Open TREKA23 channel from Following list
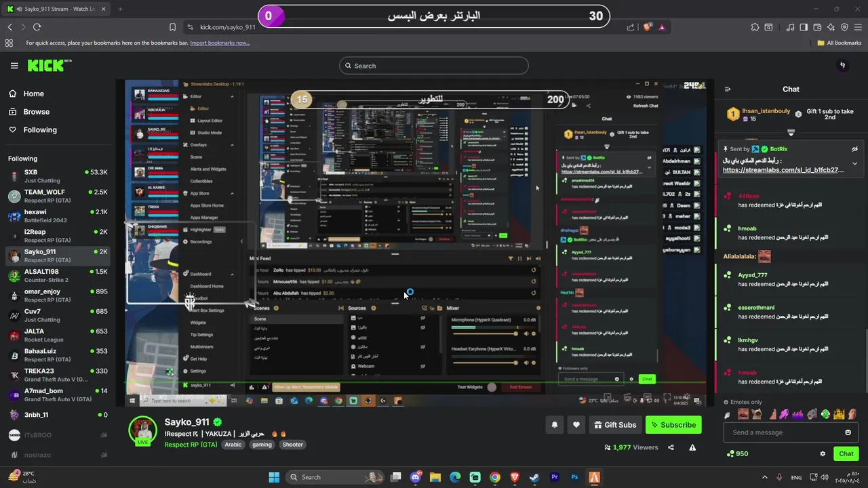The height and width of the screenshot is (488, 868). pyautogui.click(x=58, y=375)
